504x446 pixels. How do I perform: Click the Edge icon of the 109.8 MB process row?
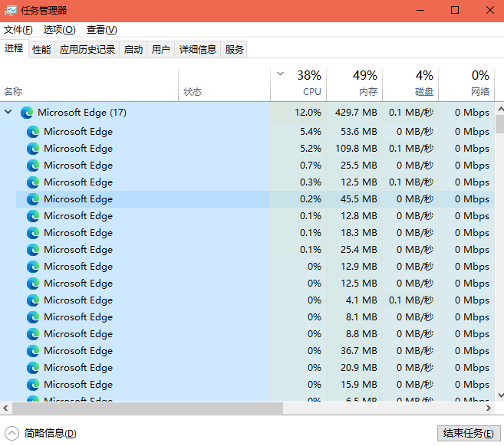pos(33,149)
